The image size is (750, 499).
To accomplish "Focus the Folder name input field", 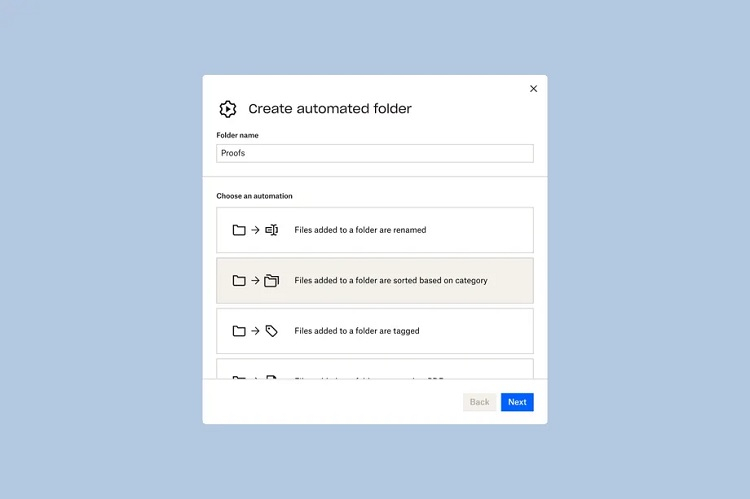I will click(x=375, y=153).
